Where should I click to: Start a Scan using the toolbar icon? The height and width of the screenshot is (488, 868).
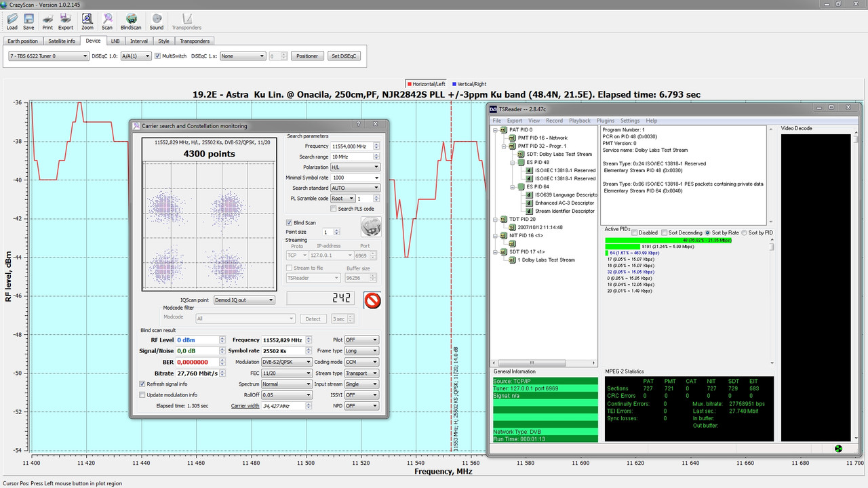[x=106, y=20]
